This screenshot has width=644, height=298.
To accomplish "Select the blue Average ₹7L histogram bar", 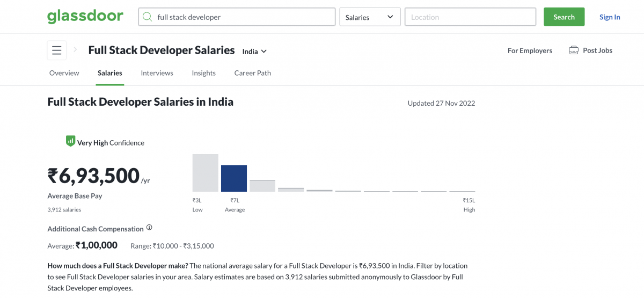I will pyautogui.click(x=234, y=178).
